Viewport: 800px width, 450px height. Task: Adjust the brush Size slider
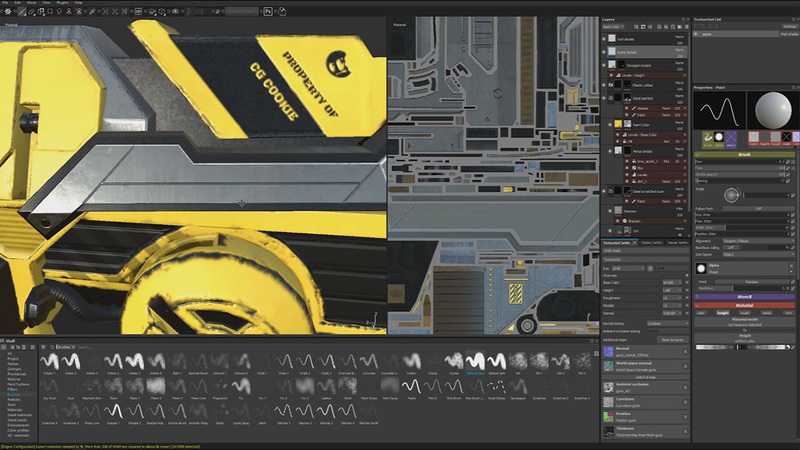click(740, 162)
